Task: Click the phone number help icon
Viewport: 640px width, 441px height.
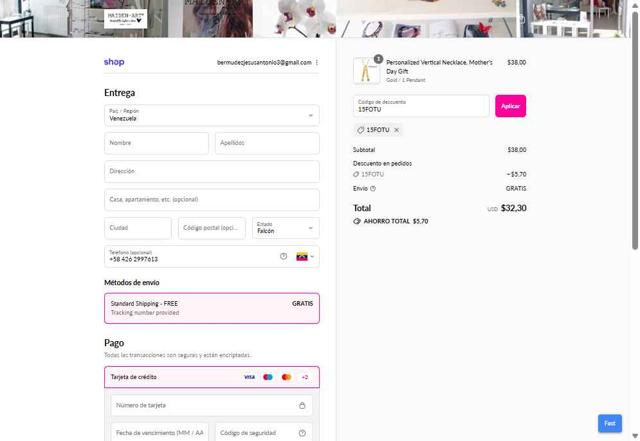Action: tap(284, 256)
